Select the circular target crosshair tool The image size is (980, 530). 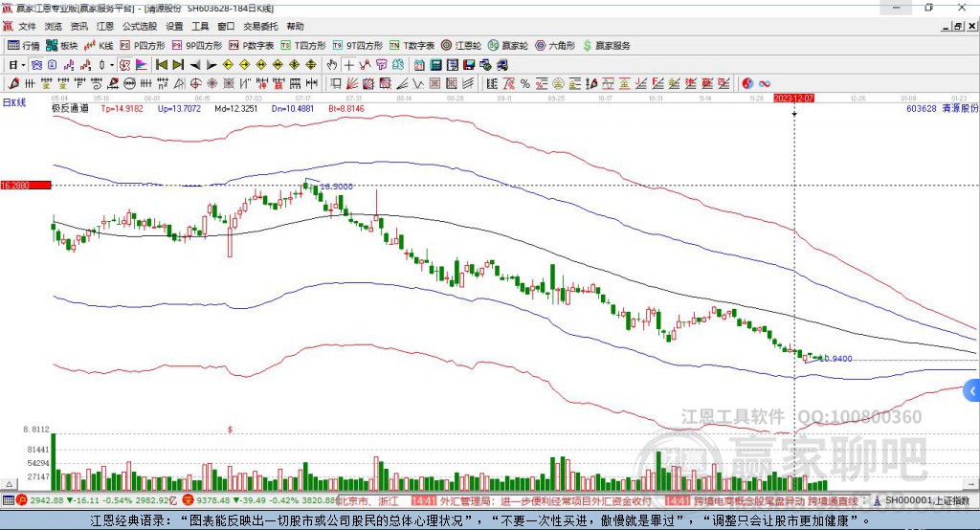(195, 83)
